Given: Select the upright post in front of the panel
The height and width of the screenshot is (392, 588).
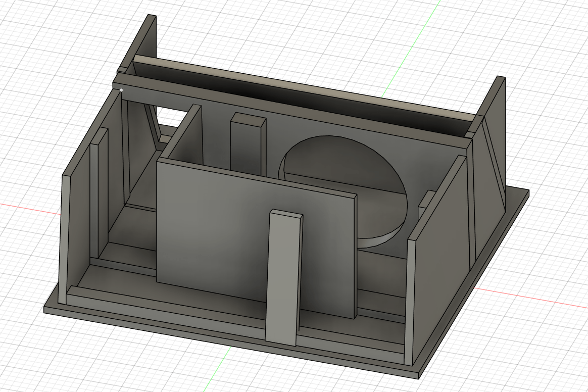Looking at the screenshot, I should [x=283, y=278].
